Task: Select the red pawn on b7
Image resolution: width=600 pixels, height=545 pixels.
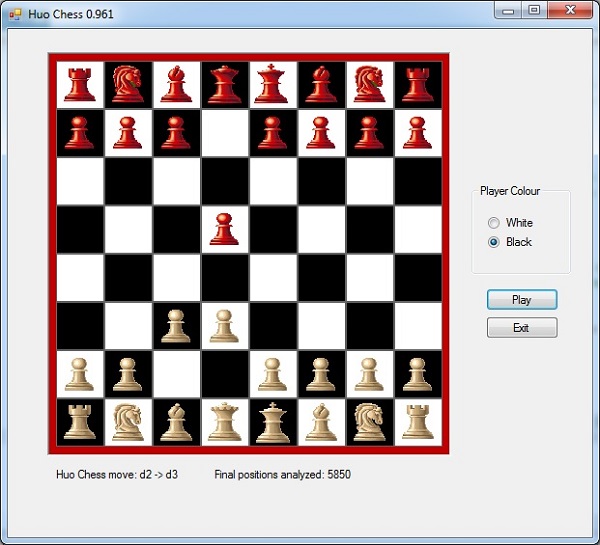Action: click(128, 133)
